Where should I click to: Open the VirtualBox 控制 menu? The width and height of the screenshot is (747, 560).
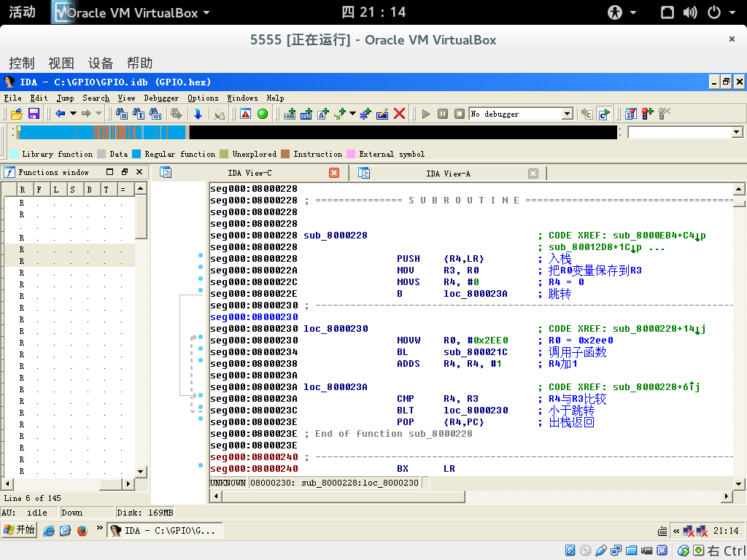coord(21,63)
